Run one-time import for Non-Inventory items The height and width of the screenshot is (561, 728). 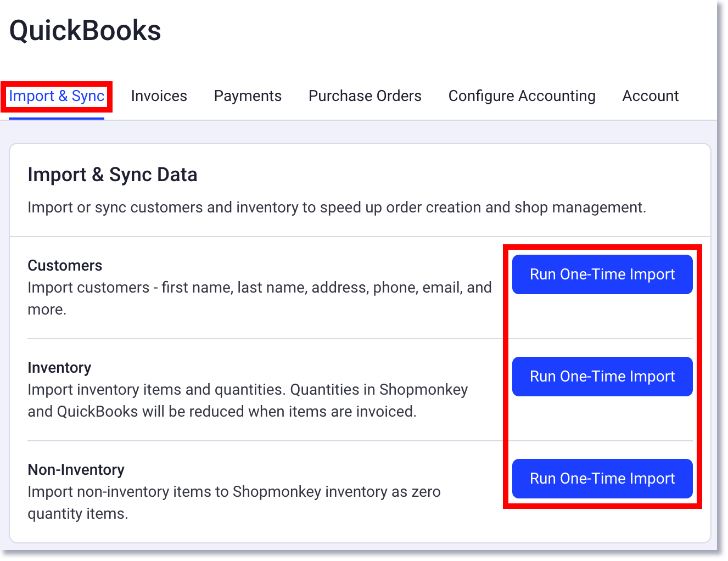click(x=602, y=478)
